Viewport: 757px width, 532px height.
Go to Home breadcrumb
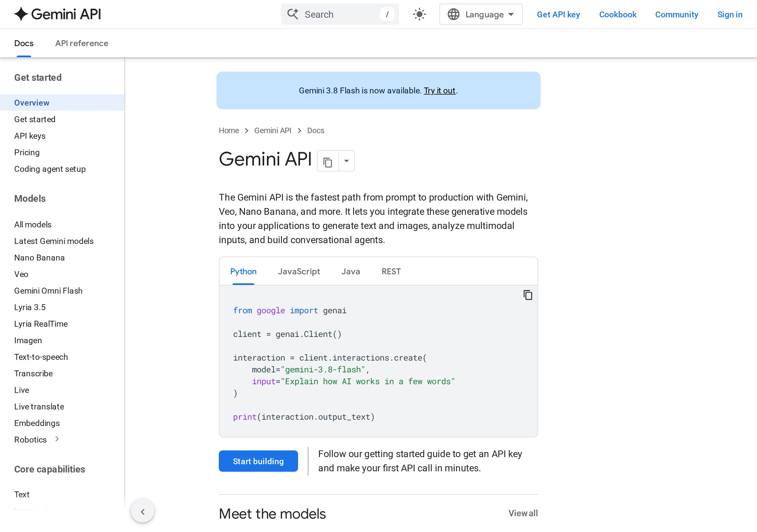[229, 130]
